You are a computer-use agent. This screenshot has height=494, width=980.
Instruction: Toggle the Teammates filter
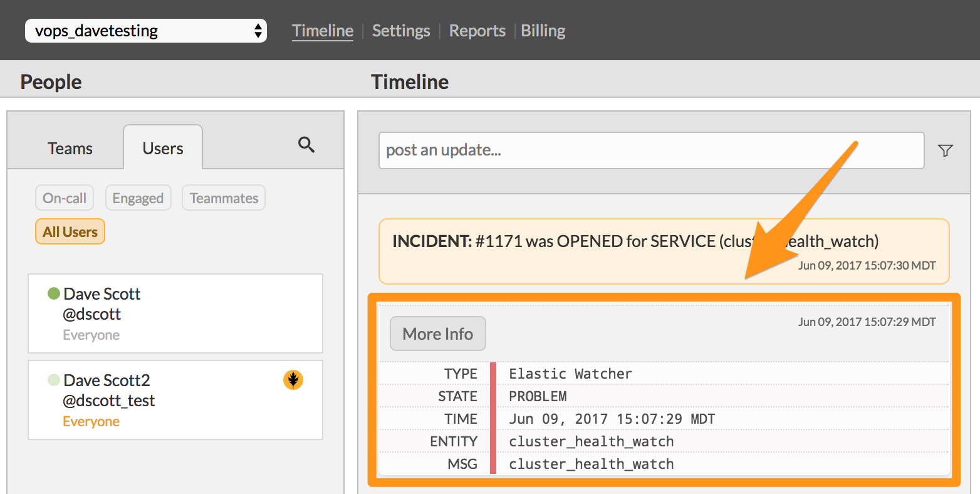[x=223, y=197]
